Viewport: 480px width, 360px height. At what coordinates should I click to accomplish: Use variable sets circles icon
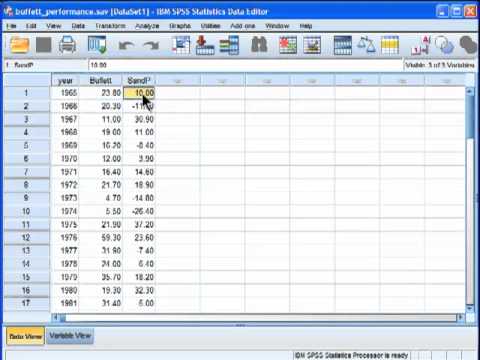point(444,45)
